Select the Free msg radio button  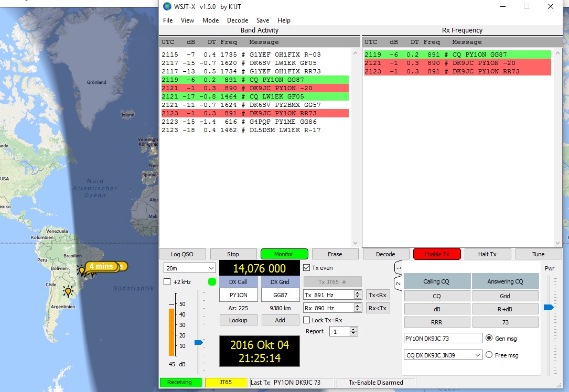[x=489, y=355]
